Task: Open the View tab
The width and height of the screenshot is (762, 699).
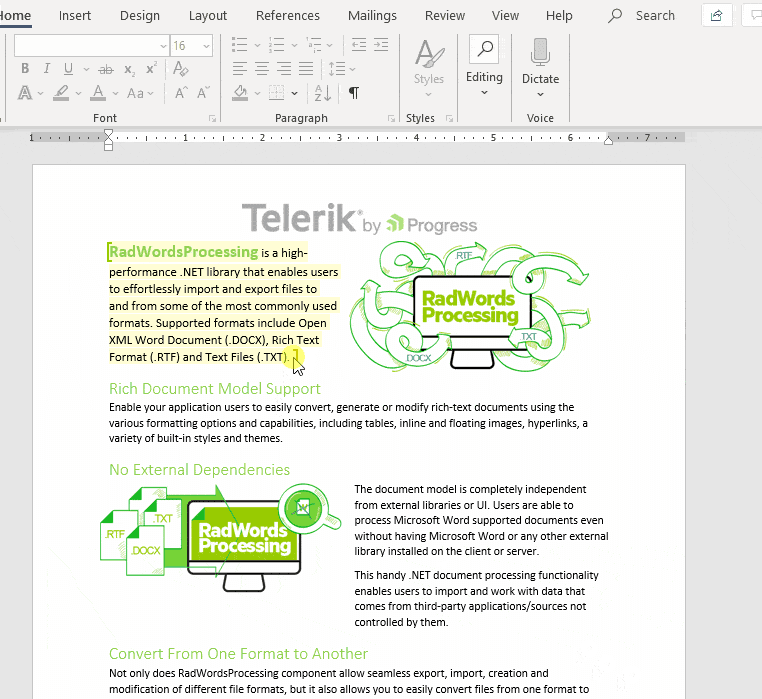Action: click(x=505, y=16)
